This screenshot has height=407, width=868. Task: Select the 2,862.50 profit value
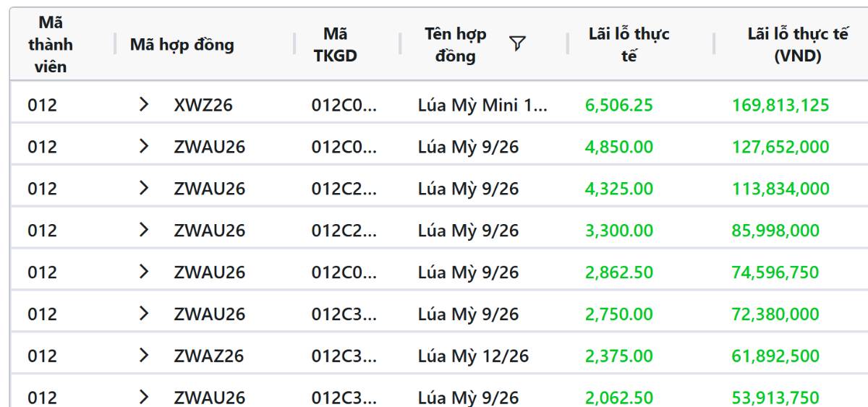(x=620, y=273)
